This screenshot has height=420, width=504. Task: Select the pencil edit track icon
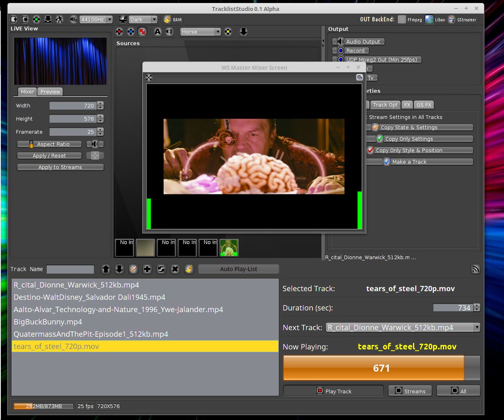(x=133, y=269)
